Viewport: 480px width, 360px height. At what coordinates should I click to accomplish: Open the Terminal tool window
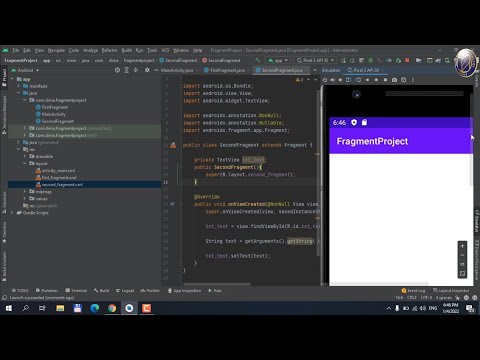(76, 291)
